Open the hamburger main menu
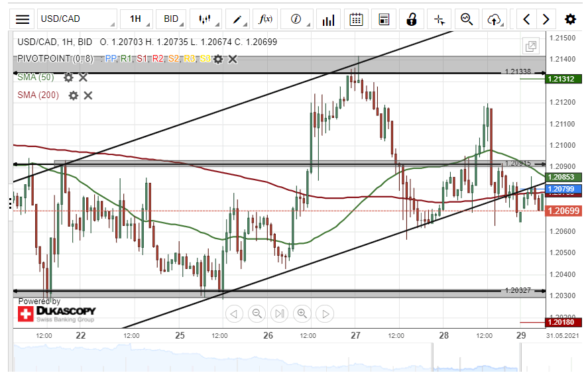 coord(23,19)
